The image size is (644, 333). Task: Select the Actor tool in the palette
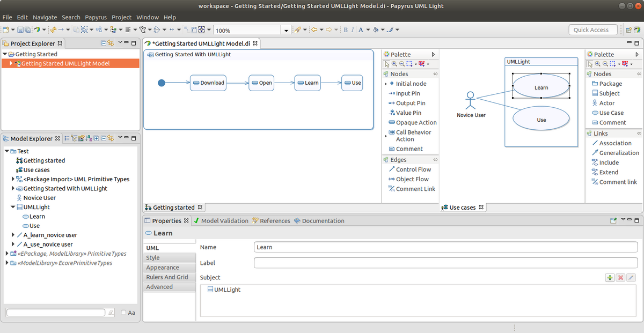[x=606, y=103]
